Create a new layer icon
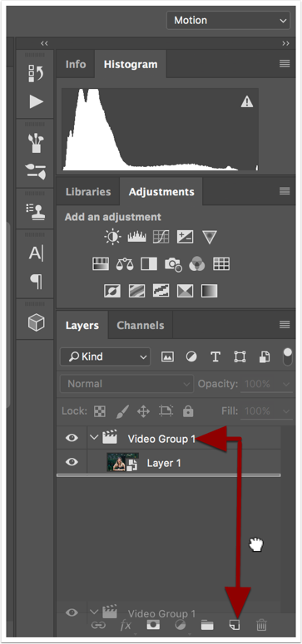The width and height of the screenshot is (302, 644). (235, 625)
